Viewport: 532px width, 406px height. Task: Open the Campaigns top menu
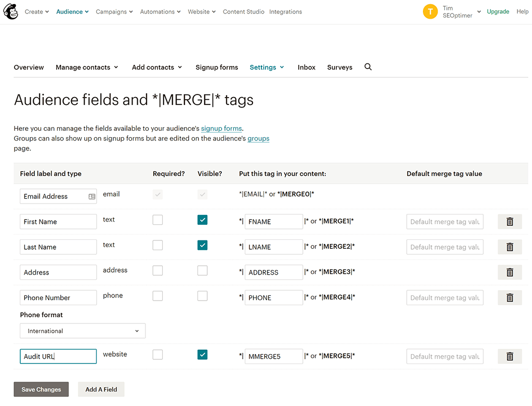point(114,11)
